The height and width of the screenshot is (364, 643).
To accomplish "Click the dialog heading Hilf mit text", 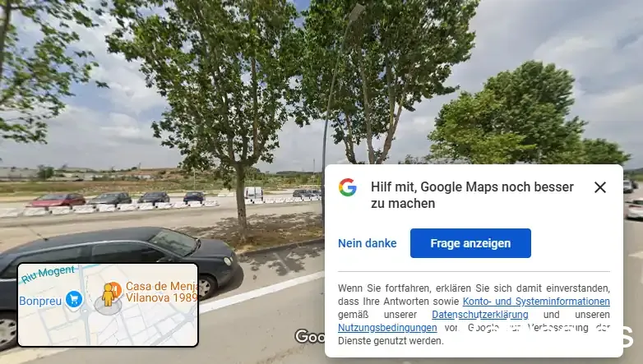I will (x=472, y=195).
